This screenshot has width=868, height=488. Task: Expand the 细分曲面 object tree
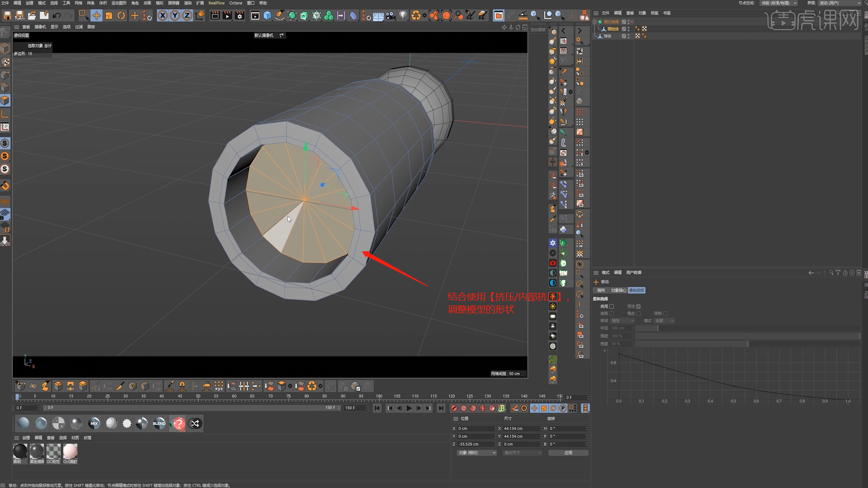click(595, 22)
